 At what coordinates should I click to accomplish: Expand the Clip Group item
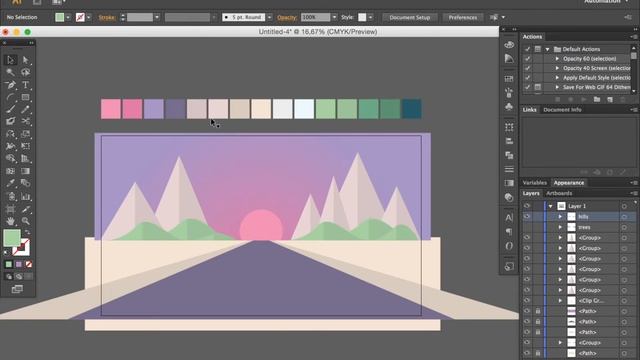560,301
